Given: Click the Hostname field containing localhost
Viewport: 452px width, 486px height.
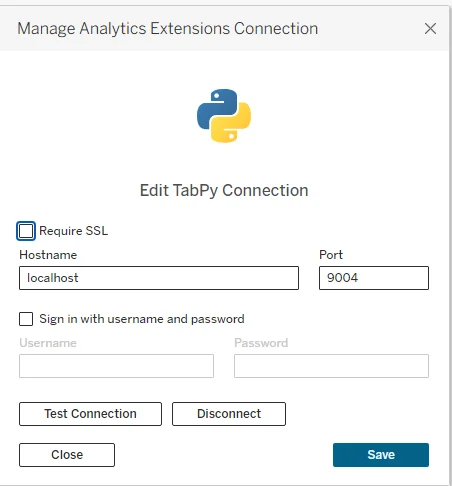Looking at the screenshot, I should [159, 278].
